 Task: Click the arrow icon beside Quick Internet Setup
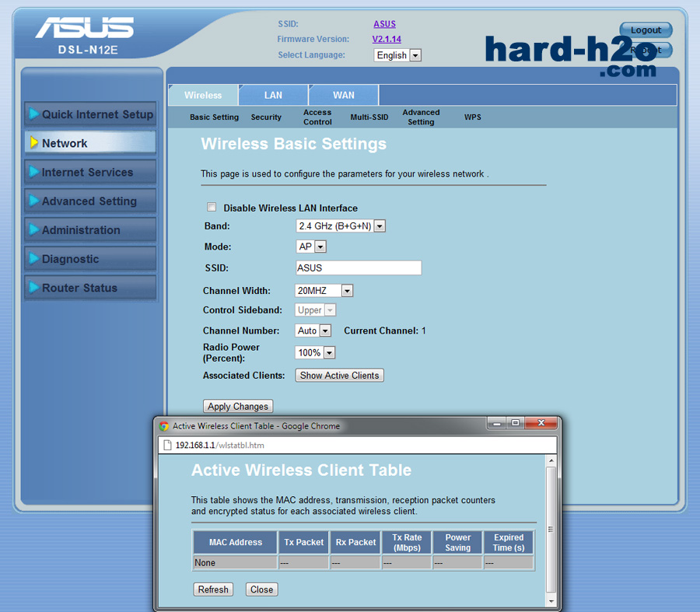click(x=33, y=114)
